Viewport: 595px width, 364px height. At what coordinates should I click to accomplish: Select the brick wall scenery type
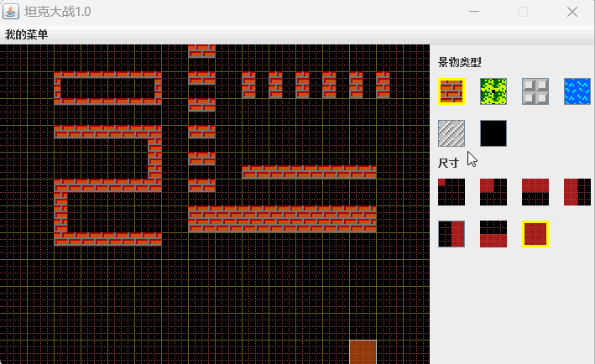pyautogui.click(x=451, y=91)
